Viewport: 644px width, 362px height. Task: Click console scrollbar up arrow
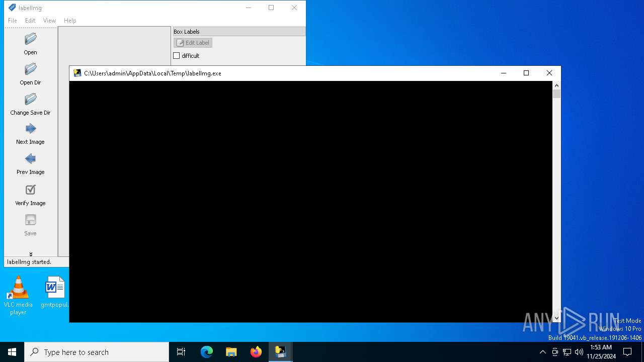click(556, 85)
